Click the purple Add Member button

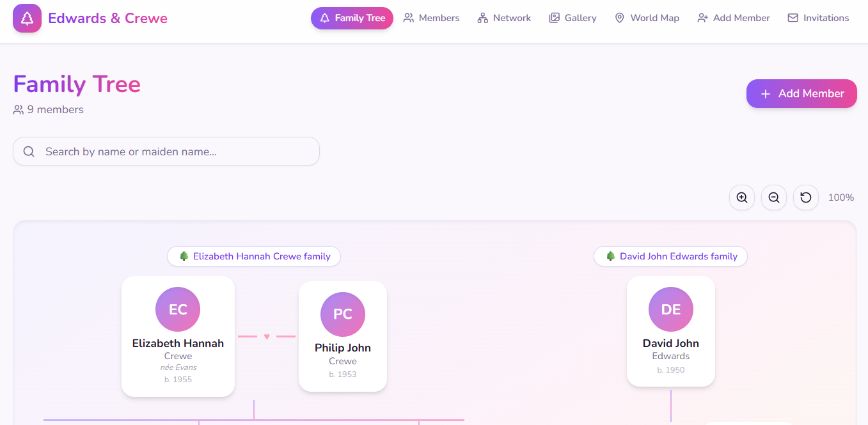click(x=801, y=93)
